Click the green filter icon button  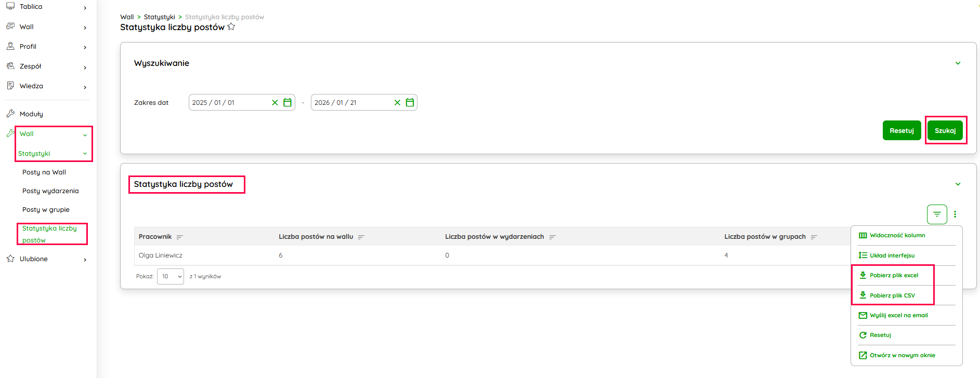coord(937,214)
